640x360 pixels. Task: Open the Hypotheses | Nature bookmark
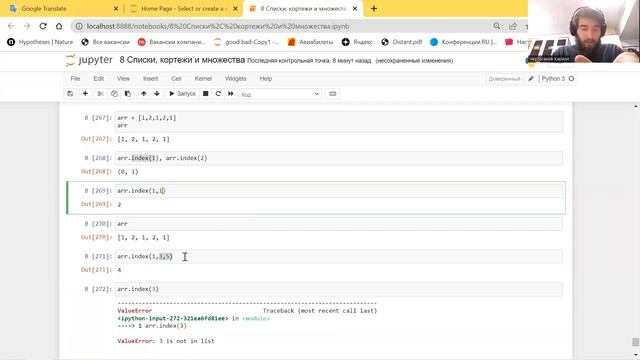pyautogui.click(x=40, y=42)
